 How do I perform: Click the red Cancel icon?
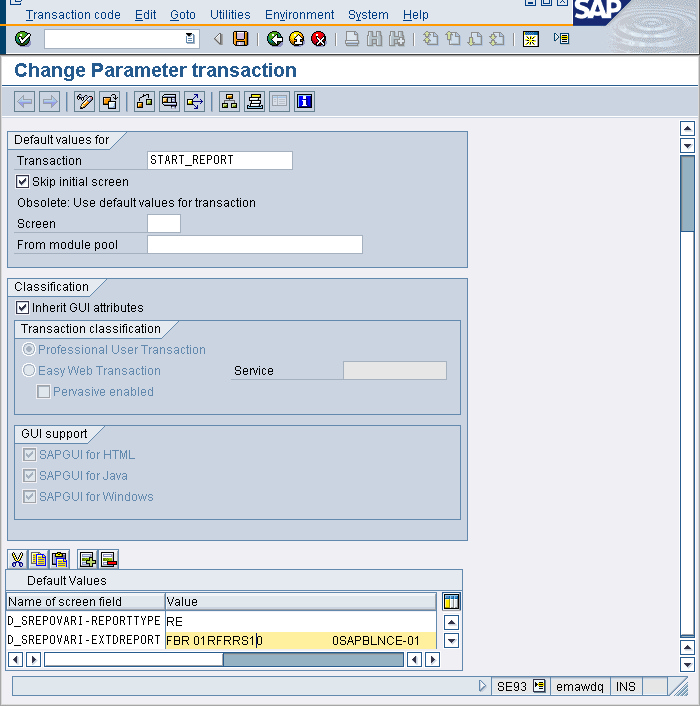point(318,39)
